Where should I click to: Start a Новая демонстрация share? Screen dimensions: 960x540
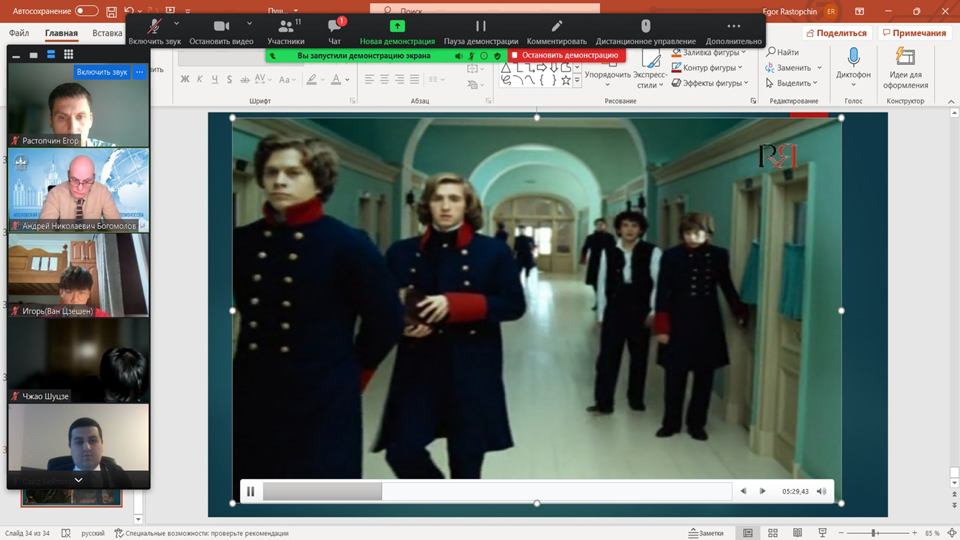[397, 31]
